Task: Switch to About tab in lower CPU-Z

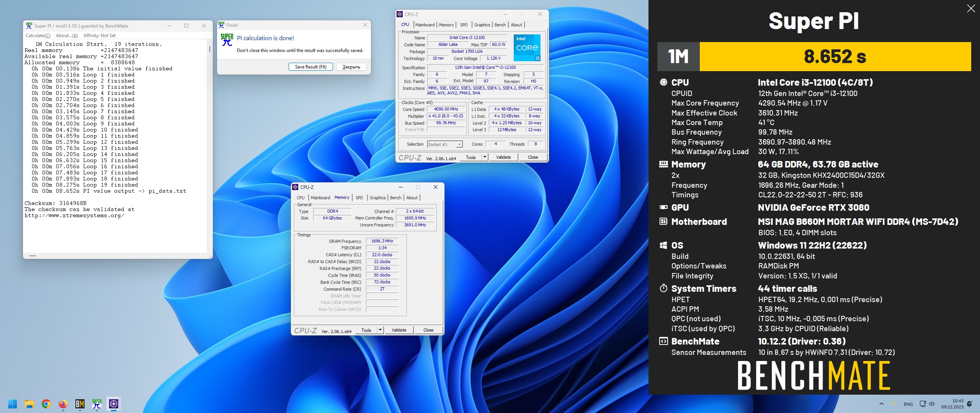Action: tap(412, 198)
